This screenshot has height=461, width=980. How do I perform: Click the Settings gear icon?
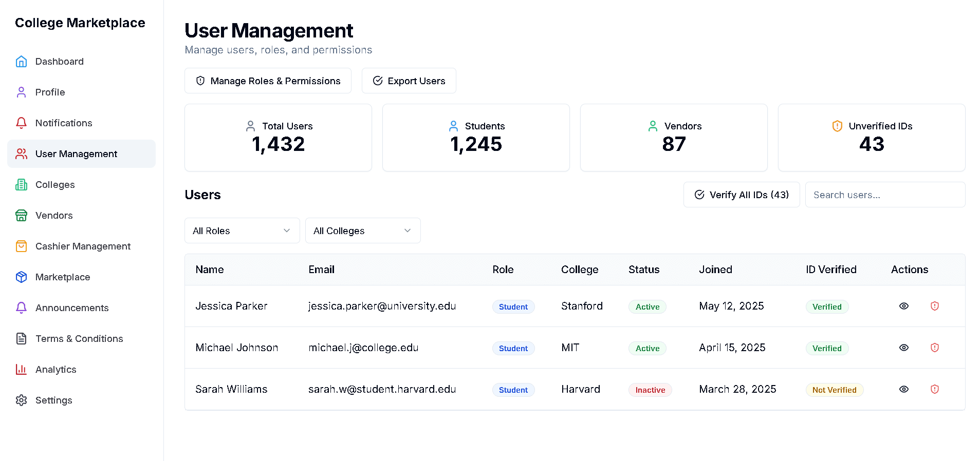coord(21,400)
